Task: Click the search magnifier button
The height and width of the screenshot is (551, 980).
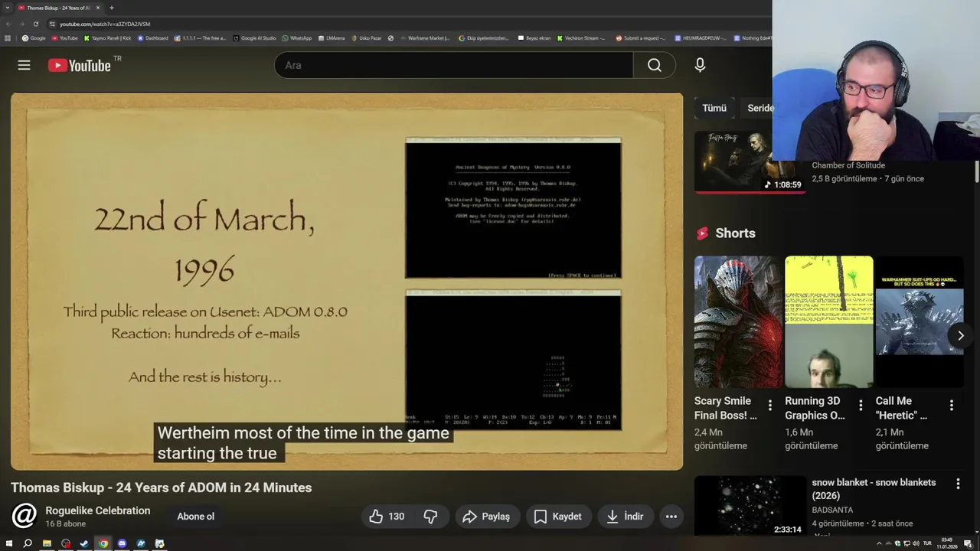Action: pos(655,65)
